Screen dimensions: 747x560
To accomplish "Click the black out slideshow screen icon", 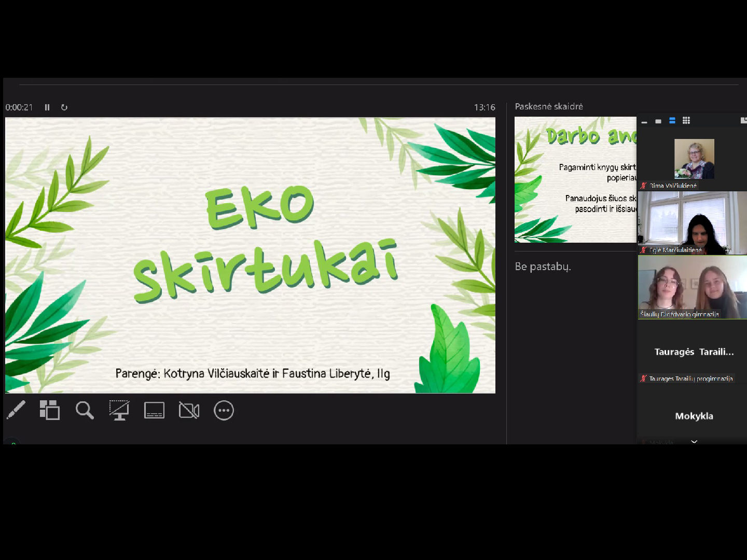I will click(x=119, y=410).
